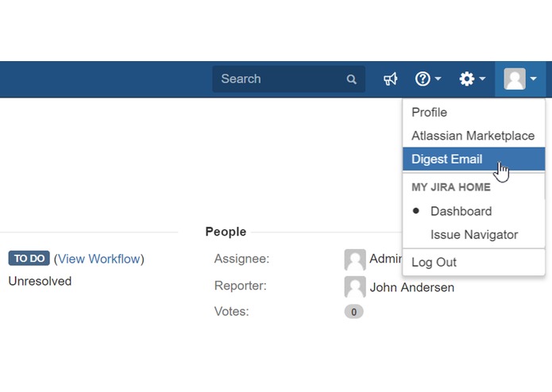Click the assignee Admin avatar
This screenshot has height=392, width=552.
click(355, 259)
